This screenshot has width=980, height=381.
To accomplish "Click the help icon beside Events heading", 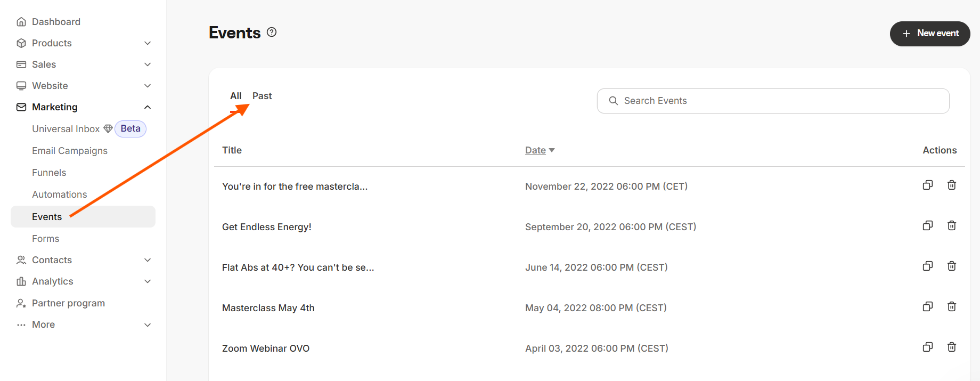I will click(x=272, y=32).
